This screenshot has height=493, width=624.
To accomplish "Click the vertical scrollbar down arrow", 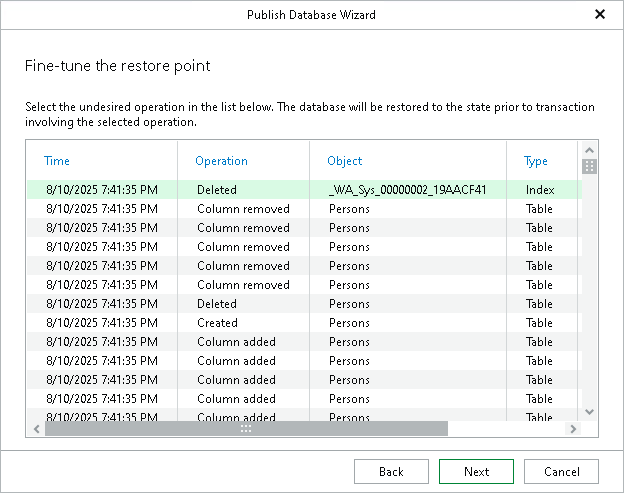I will point(589,411).
